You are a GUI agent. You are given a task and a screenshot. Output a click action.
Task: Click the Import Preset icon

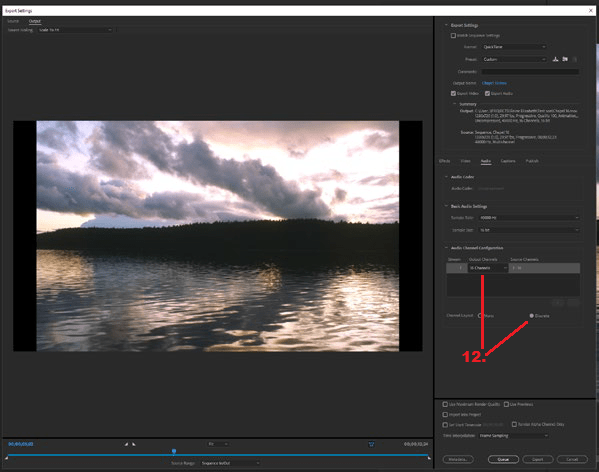(565, 59)
